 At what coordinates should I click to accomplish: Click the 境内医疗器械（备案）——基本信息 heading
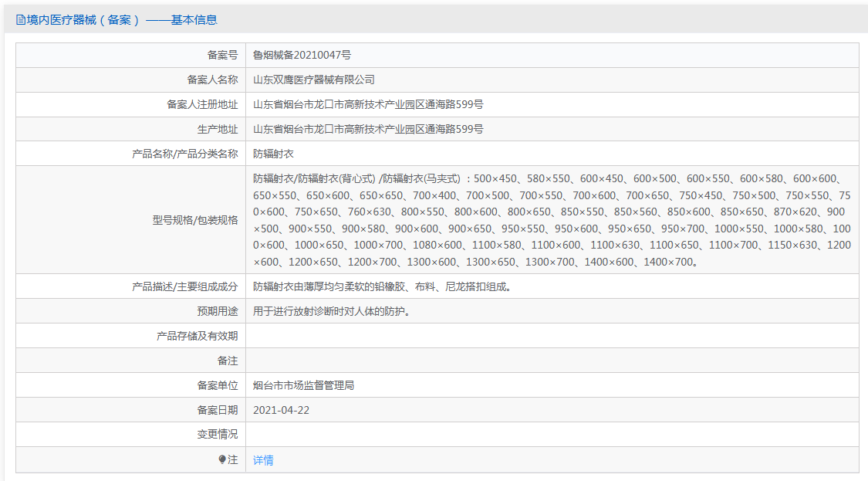[117, 20]
